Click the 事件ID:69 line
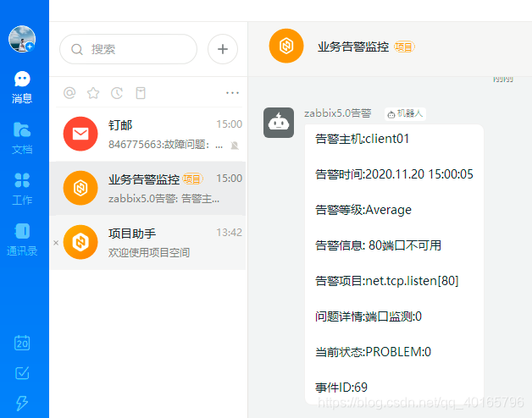Screen dimensions: 532x418 tap(341, 388)
